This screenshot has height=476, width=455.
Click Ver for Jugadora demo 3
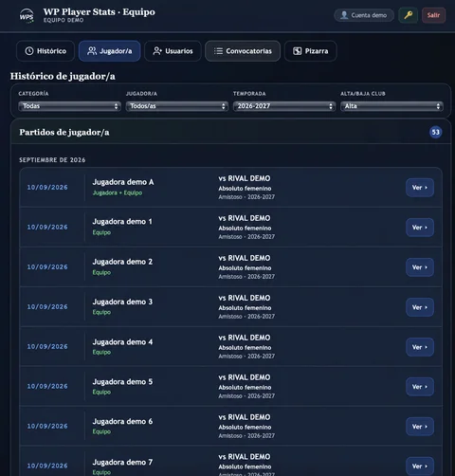coord(420,307)
